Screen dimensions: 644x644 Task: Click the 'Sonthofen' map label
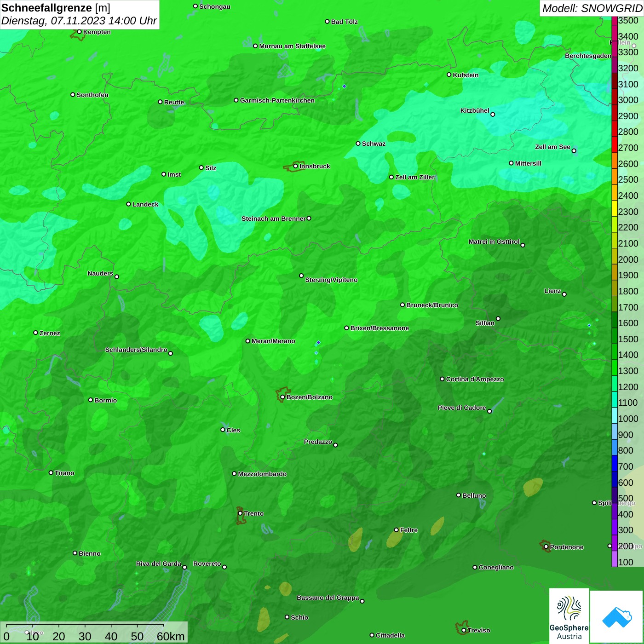pos(92,95)
